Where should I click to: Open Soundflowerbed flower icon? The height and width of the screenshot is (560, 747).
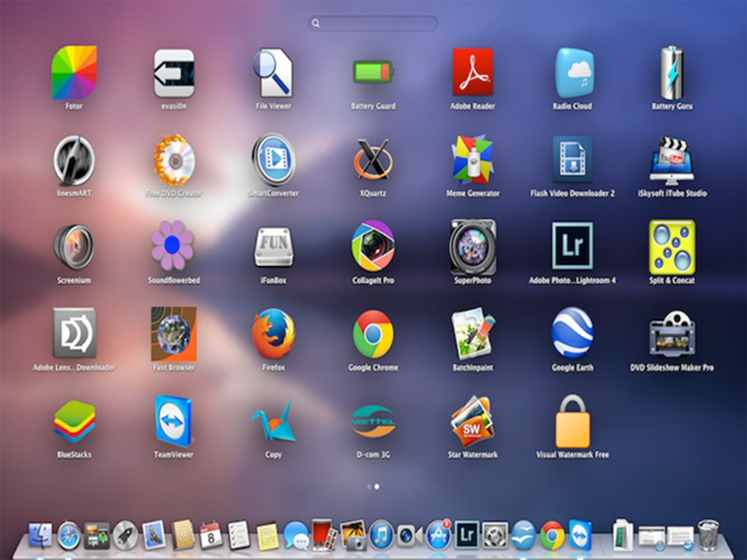tap(173, 246)
